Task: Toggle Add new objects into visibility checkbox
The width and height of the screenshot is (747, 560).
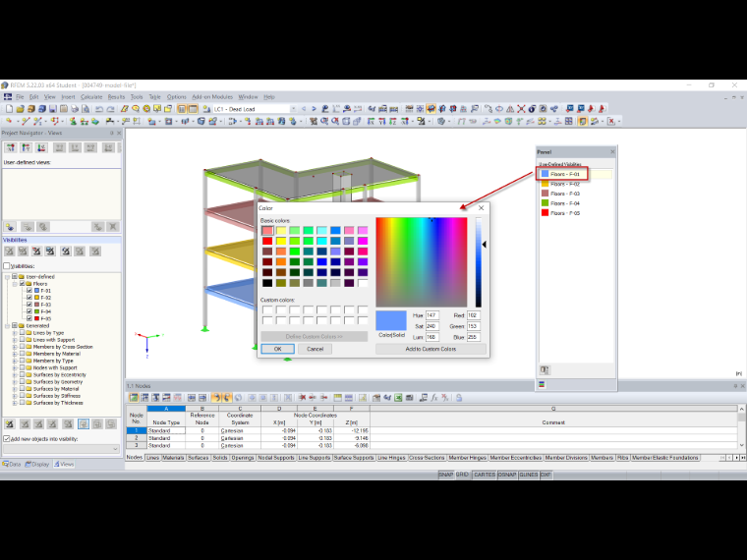Action: pos(7,438)
